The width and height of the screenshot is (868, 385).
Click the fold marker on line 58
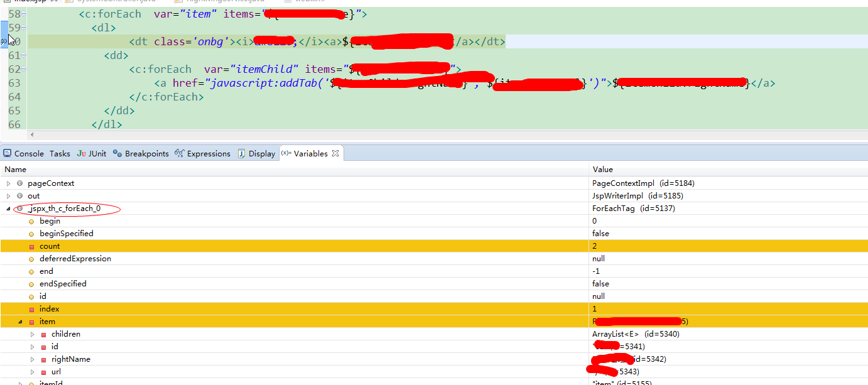(24, 14)
